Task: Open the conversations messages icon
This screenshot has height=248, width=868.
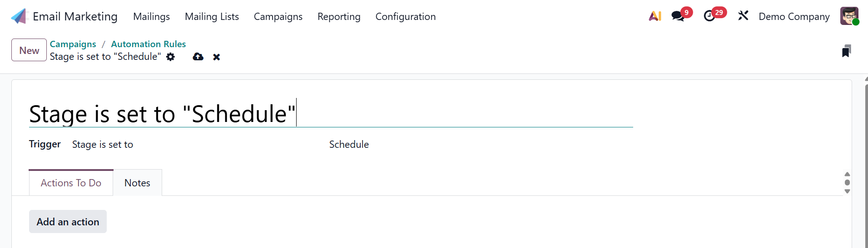Action: (678, 16)
